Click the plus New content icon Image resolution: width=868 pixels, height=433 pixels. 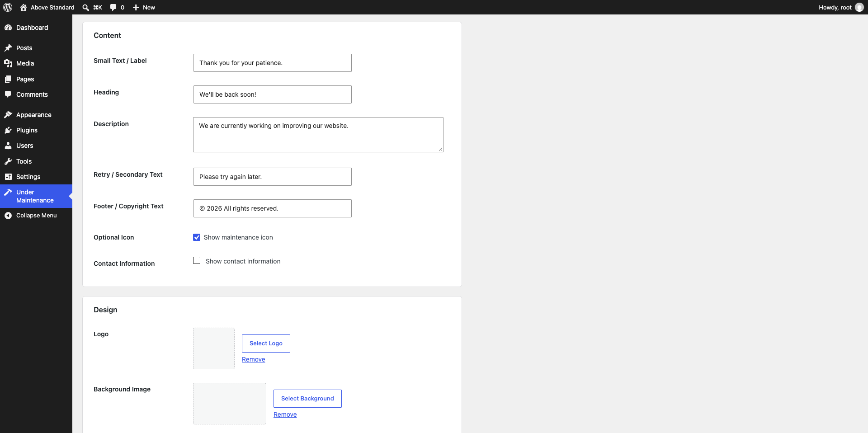[x=136, y=7]
